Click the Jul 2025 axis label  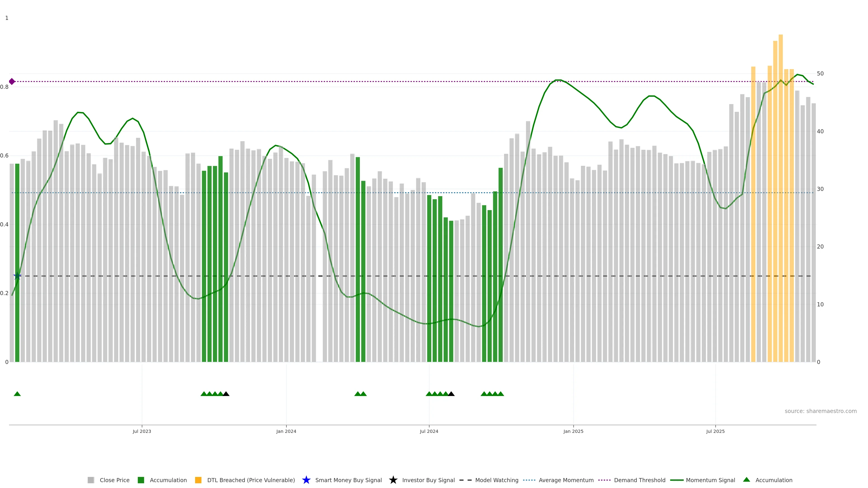pos(715,431)
